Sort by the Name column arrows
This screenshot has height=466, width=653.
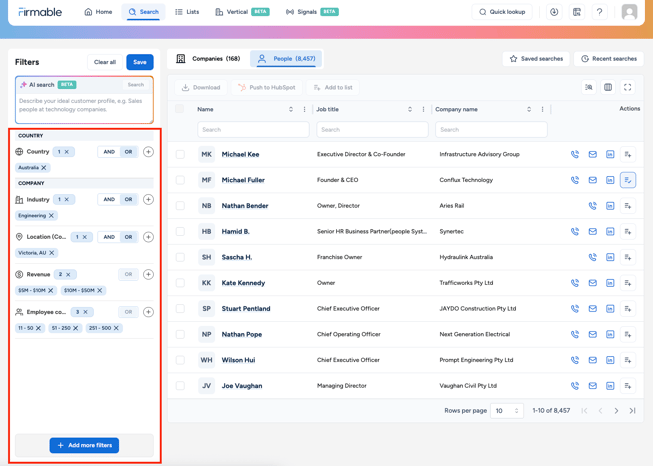click(291, 110)
